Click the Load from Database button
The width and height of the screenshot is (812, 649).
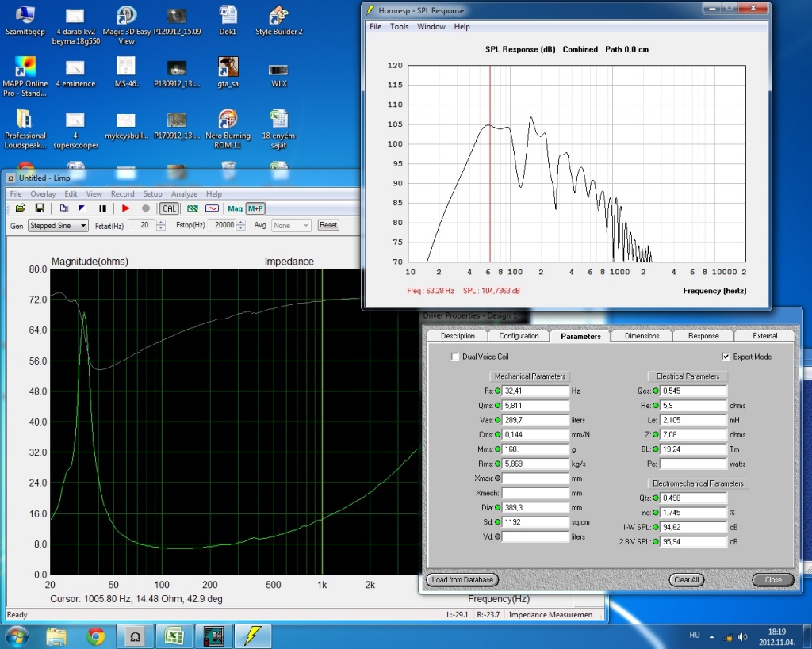point(463,579)
